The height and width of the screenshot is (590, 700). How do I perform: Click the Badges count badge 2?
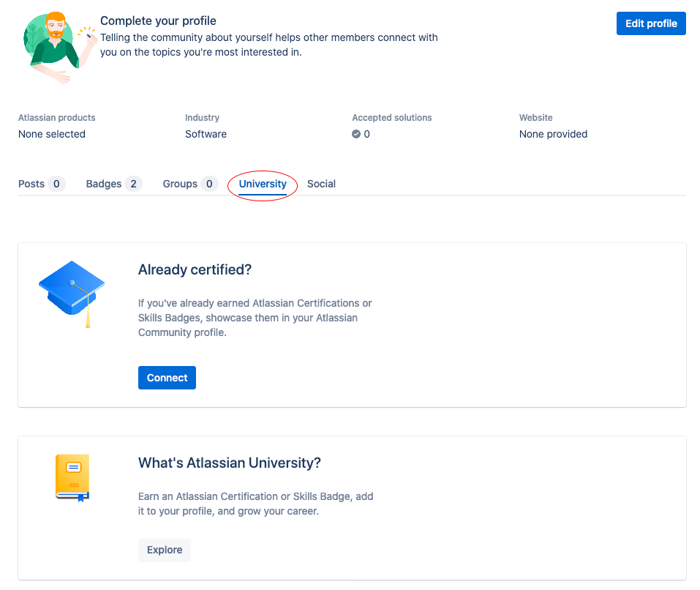133,184
